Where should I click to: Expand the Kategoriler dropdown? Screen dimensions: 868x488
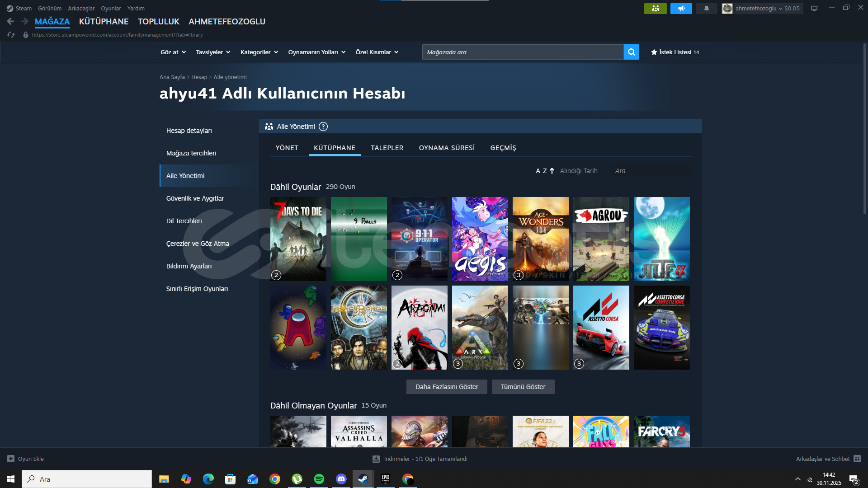pos(259,52)
